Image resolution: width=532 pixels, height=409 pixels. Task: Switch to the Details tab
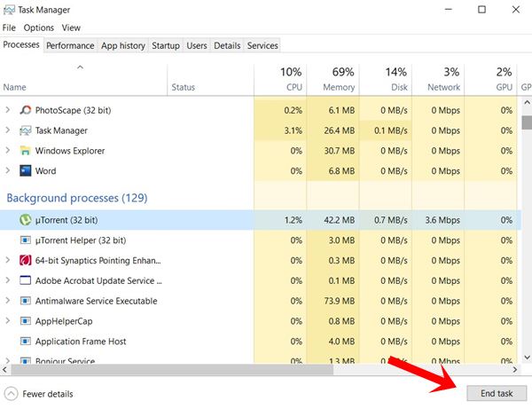coord(227,45)
